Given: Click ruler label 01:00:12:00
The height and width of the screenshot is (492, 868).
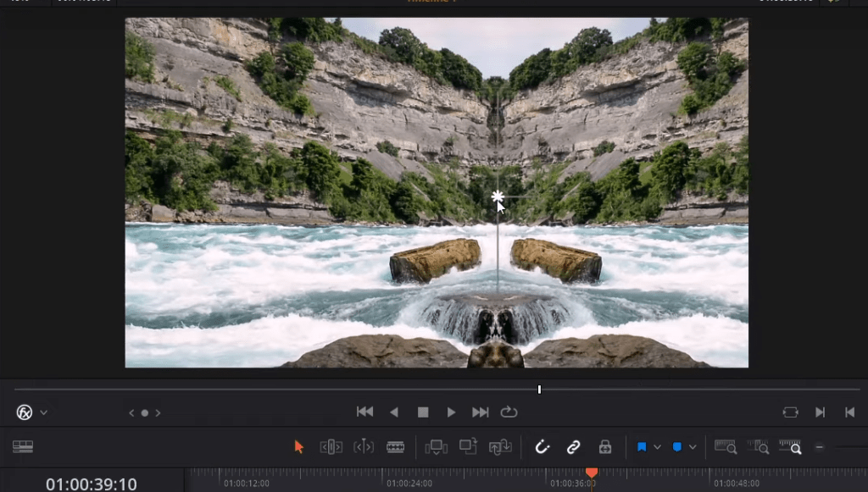Looking at the screenshot, I should [247, 484].
